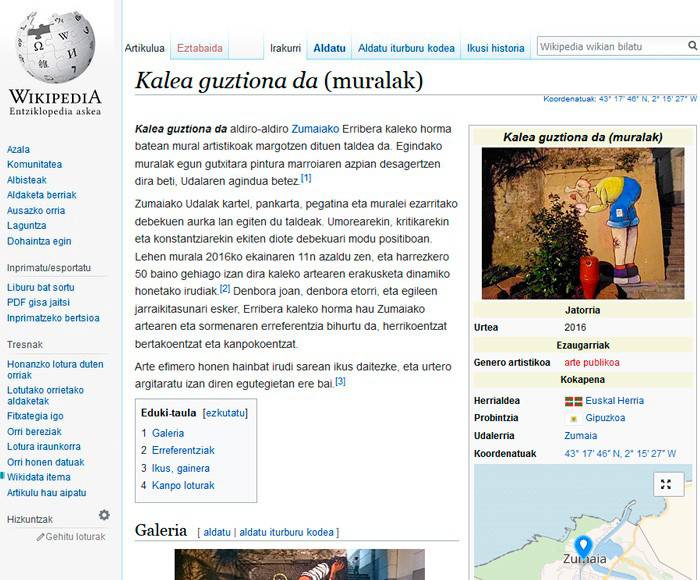
Task: Open reference footnote [2]
Action: (225, 288)
